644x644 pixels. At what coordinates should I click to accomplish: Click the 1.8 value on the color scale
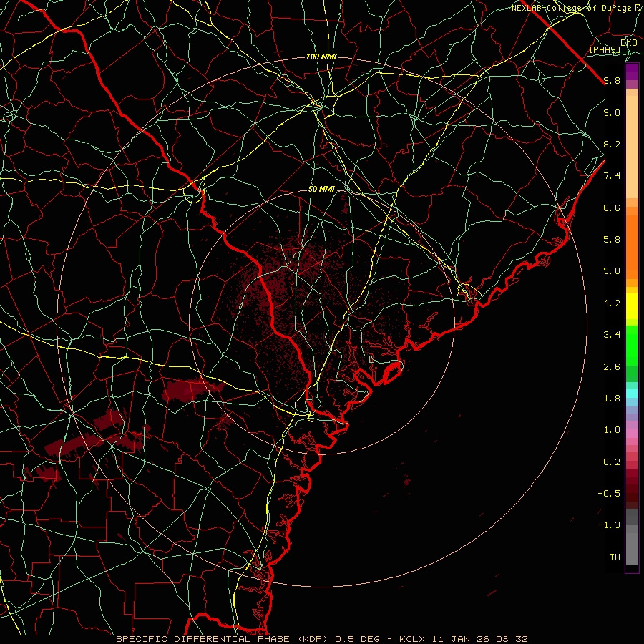tap(612, 399)
